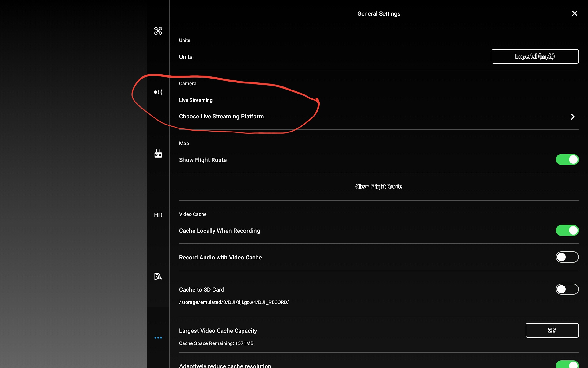Select the Video Cache section heading

click(x=193, y=214)
